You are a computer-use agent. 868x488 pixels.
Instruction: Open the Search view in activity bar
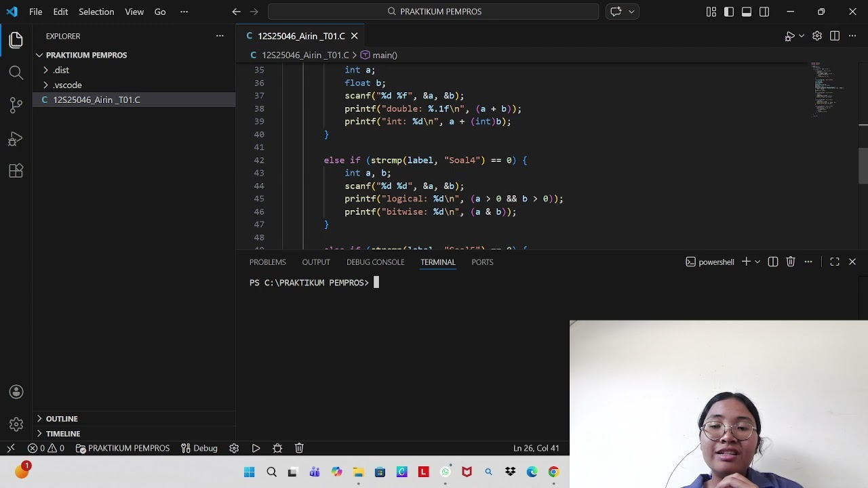pyautogui.click(x=16, y=73)
